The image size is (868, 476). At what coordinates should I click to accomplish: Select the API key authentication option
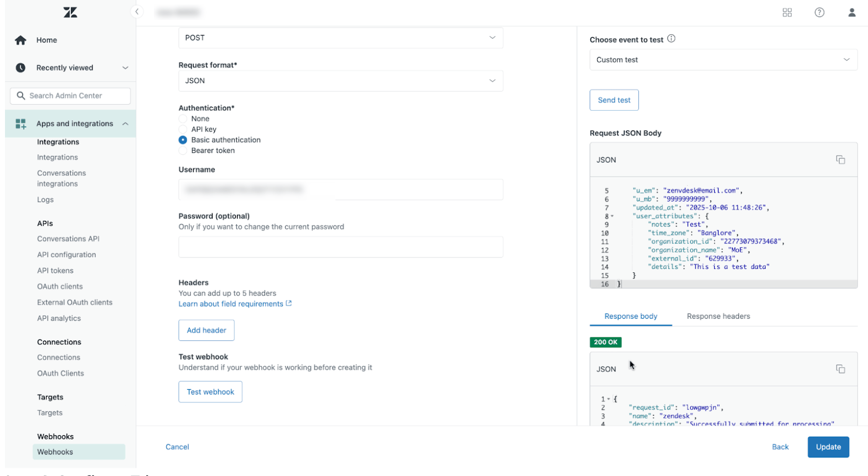[183, 129]
